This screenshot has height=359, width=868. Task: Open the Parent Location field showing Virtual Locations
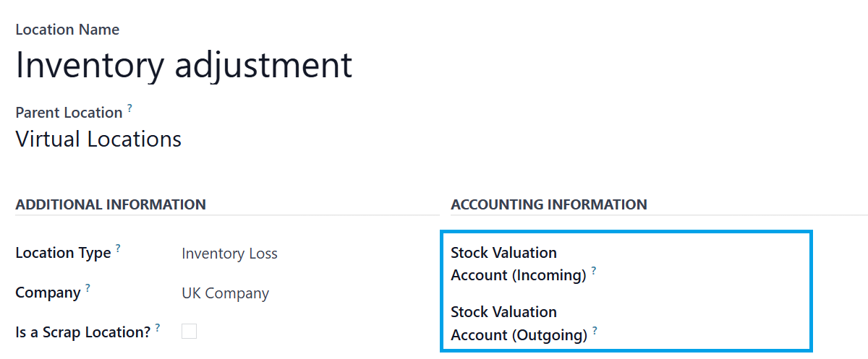click(98, 139)
